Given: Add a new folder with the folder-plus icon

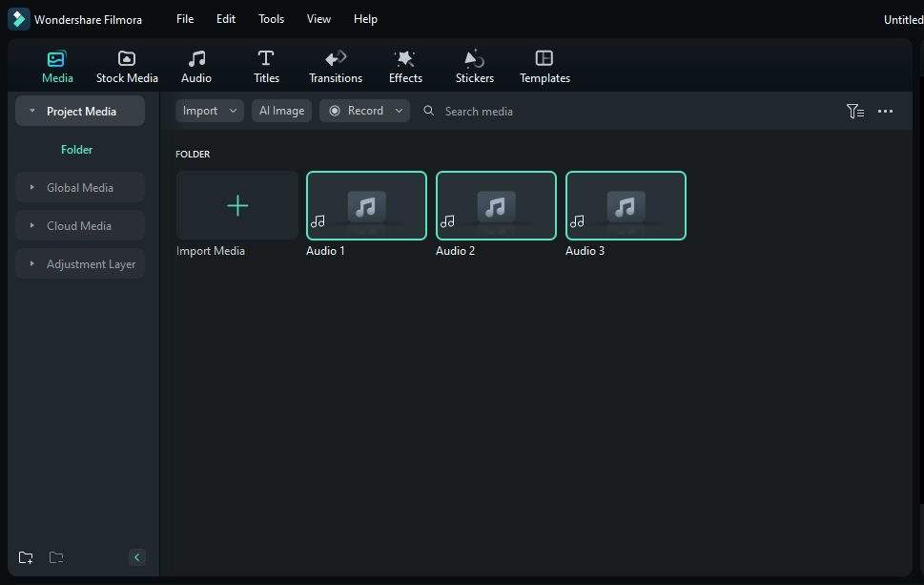Looking at the screenshot, I should tap(26, 557).
